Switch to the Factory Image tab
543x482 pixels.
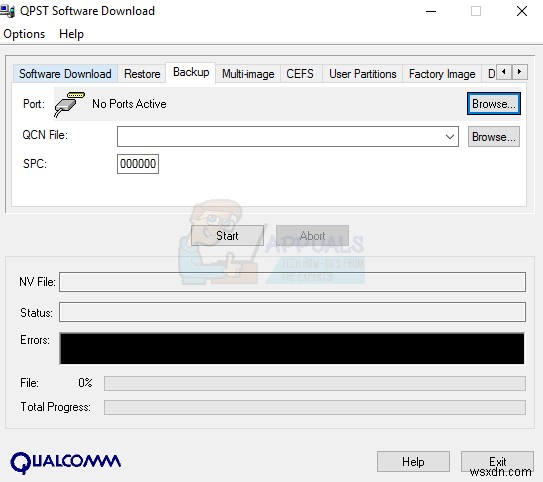click(442, 74)
